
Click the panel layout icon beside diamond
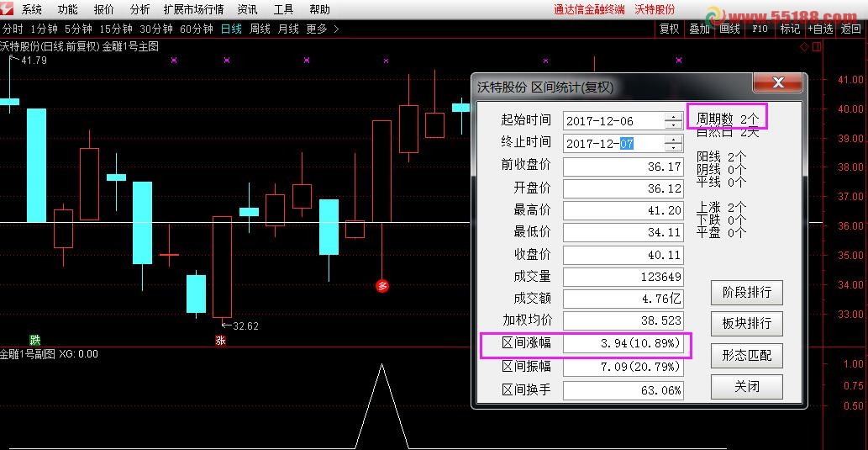[x=815, y=47]
